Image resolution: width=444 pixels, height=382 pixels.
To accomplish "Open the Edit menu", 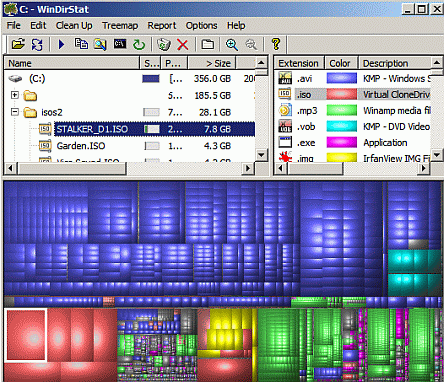I will (x=38, y=26).
